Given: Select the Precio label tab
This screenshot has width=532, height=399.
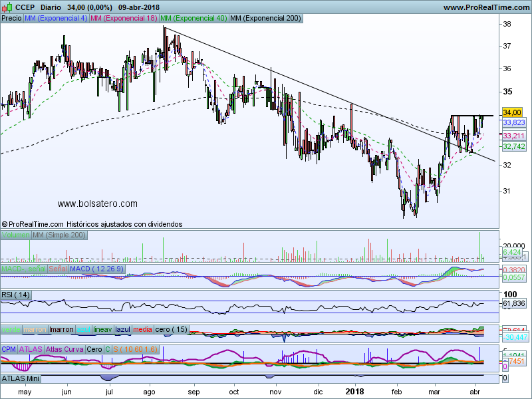Looking at the screenshot, I should (x=11, y=18).
